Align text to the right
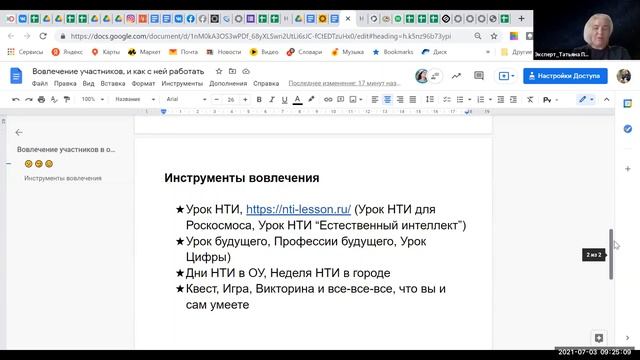Screen dimensions: 640x360 tap(400, 100)
